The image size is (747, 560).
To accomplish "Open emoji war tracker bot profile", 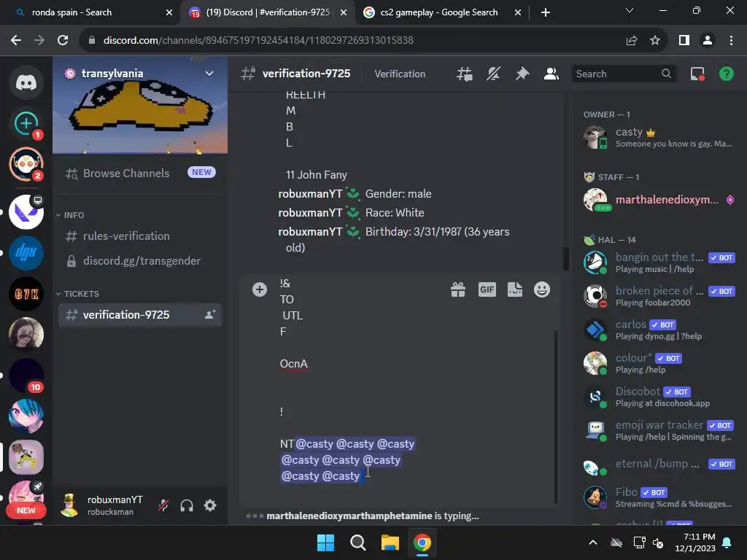I will (x=659, y=430).
